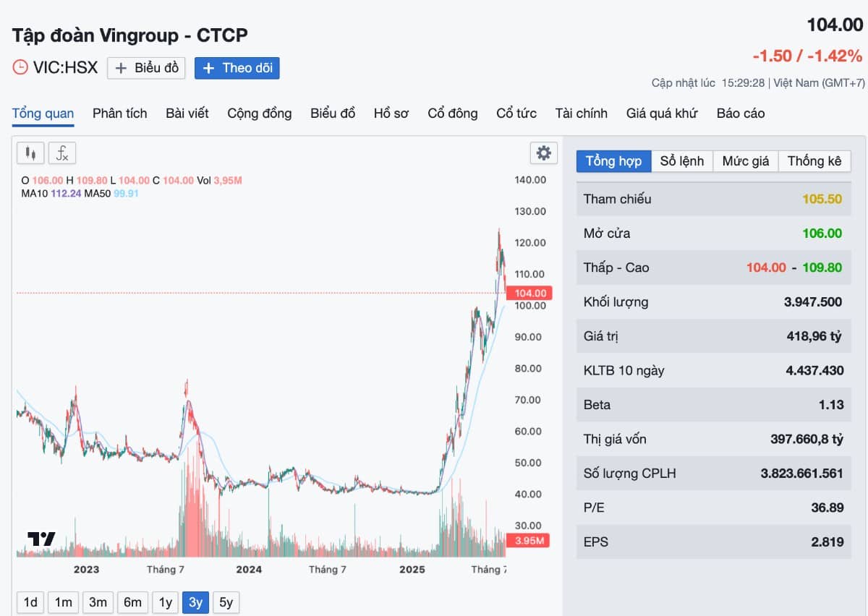Select the 6m time range
This screenshot has width=868, height=616.
132,602
